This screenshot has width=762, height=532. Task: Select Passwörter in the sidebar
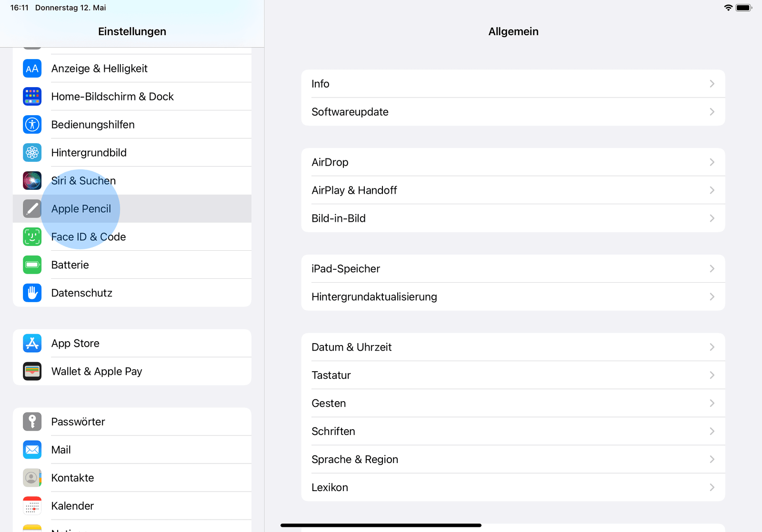point(132,422)
